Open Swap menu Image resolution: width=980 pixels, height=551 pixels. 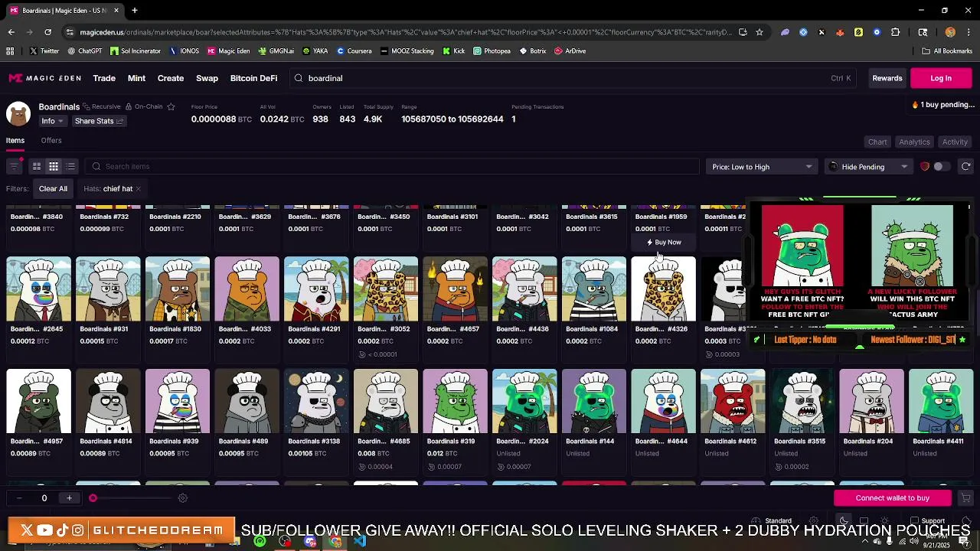tap(207, 78)
